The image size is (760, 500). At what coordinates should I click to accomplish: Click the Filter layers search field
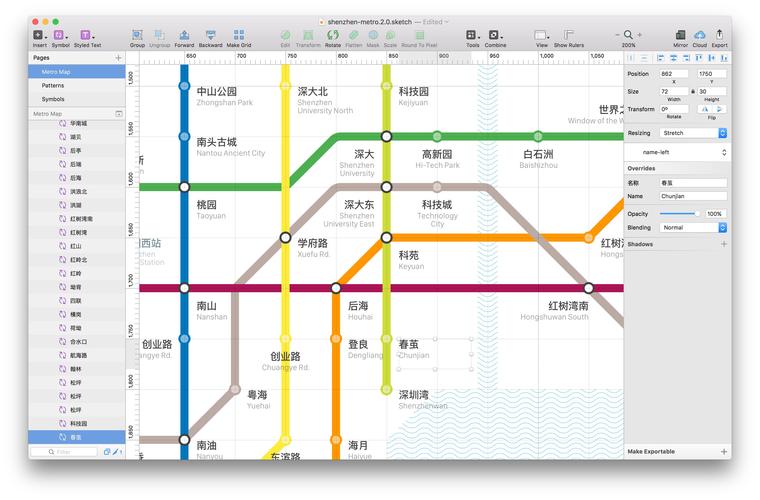click(x=65, y=452)
